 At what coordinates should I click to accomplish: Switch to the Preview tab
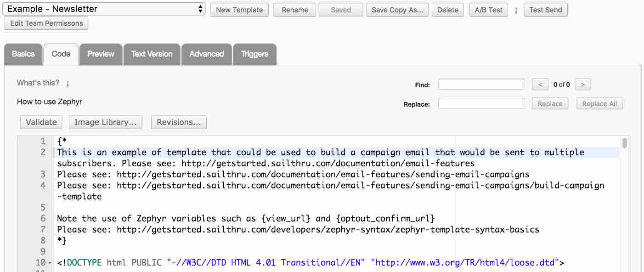coord(101,54)
